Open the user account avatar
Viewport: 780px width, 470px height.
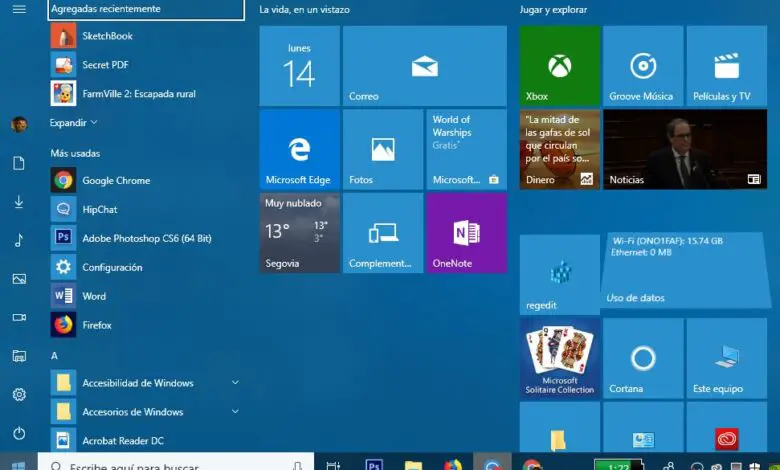[19, 124]
